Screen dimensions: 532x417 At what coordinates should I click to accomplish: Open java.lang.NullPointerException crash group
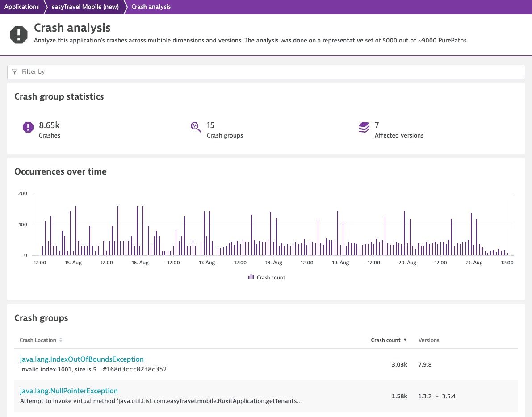point(69,391)
